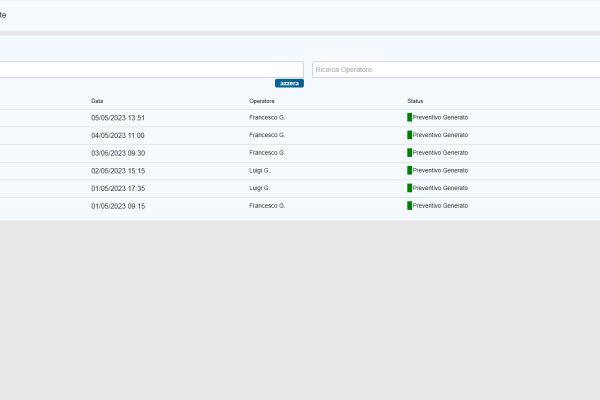
Task: Sort by the Data column header
Action: [97, 101]
